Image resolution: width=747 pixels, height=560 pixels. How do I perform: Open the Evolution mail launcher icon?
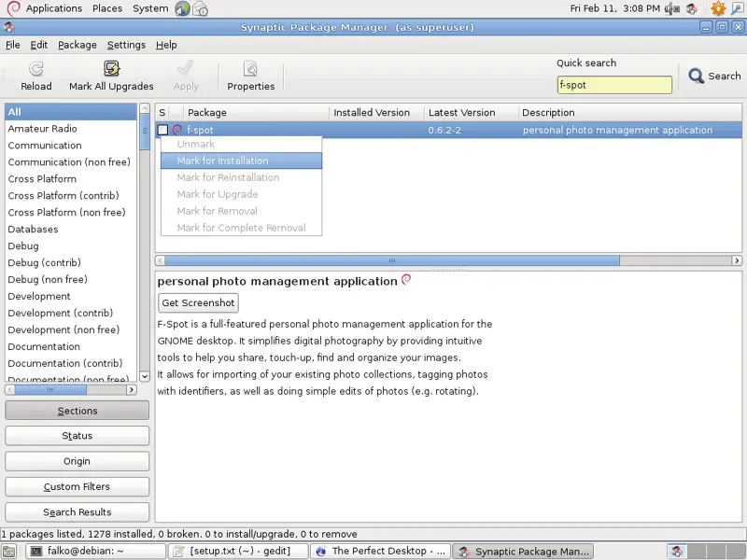[200, 8]
